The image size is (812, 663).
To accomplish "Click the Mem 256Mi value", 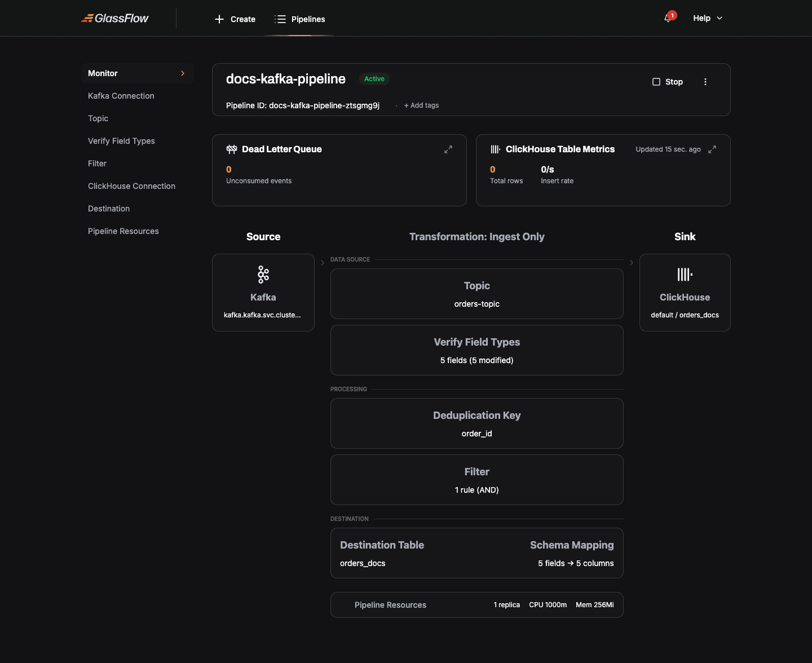I will coord(595,605).
